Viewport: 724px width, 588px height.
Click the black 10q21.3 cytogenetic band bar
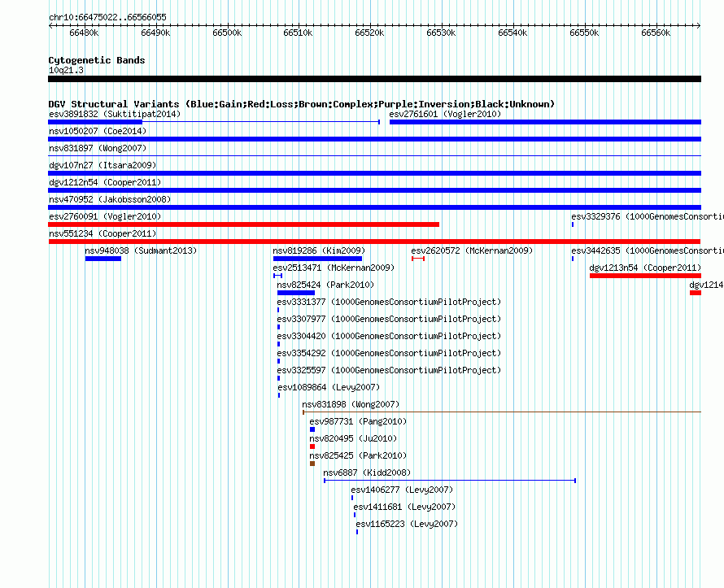[x=374, y=79]
